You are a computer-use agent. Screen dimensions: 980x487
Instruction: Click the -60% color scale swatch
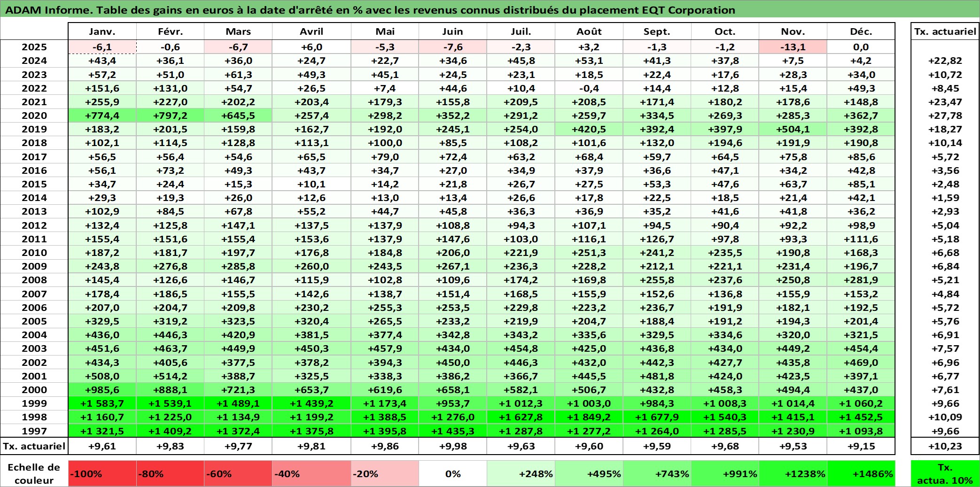pyautogui.click(x=238, y=473)
